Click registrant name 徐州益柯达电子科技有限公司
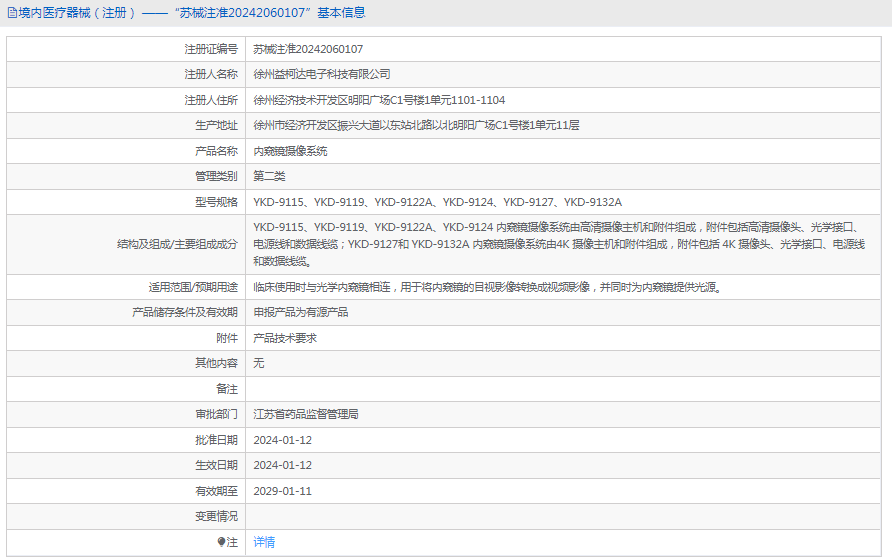892x560 pixels. pyautogui.click(x=321, y=74)
